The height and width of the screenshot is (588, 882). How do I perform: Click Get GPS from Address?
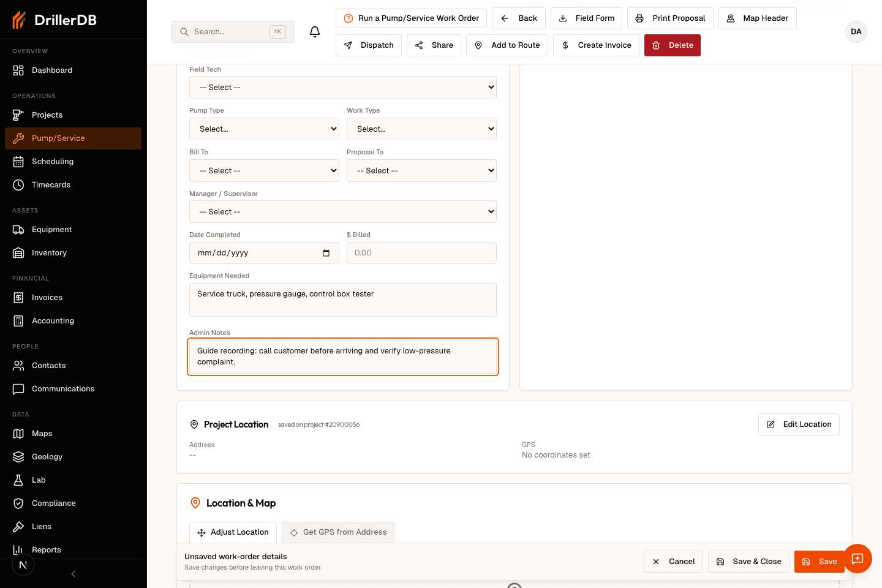pyautogui.click(x=338, y=532)
